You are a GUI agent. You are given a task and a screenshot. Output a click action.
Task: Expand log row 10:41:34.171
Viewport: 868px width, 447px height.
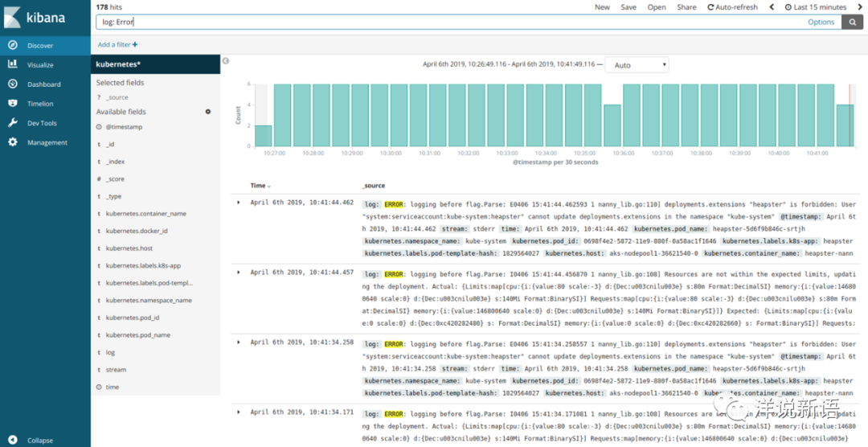[x=239, y=412]
